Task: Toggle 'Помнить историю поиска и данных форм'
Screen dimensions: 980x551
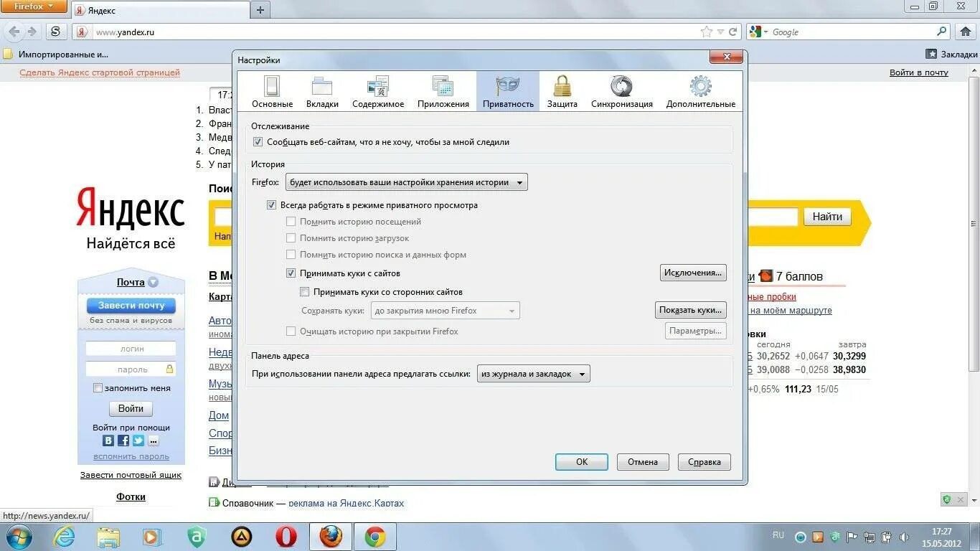Action: (x=291, y=255)
